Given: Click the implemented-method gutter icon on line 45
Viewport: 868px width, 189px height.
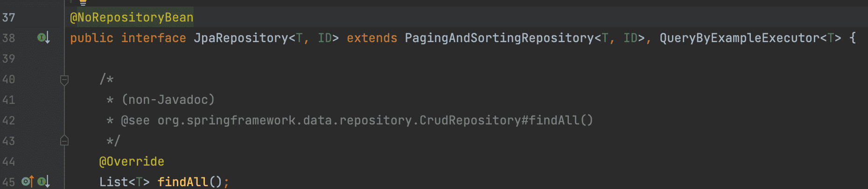Looking at the screenshot, I should pyautogui.click(x=43, y=182).
